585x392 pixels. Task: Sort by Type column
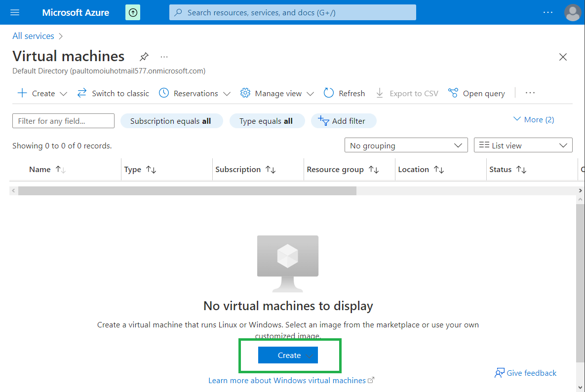point(140,169)
